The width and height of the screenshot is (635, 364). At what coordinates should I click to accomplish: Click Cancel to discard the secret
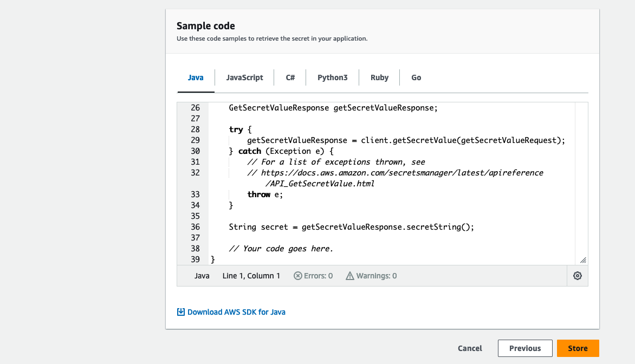pos(470,348)
